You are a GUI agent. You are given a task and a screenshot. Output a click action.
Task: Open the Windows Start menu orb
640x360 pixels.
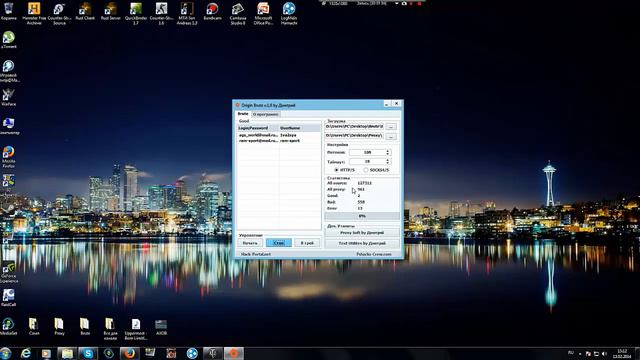click(6, 353)
